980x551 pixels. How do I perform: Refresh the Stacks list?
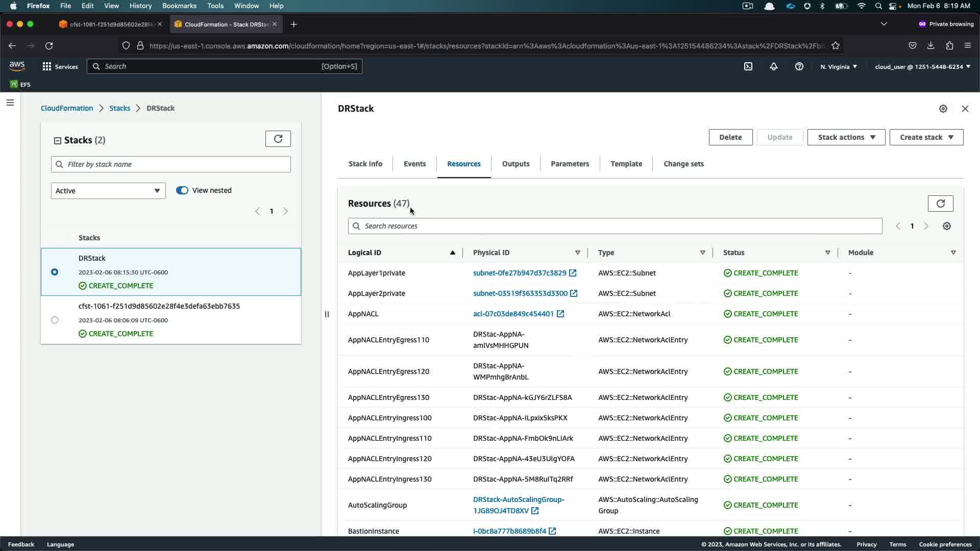(x=278, y=139)
